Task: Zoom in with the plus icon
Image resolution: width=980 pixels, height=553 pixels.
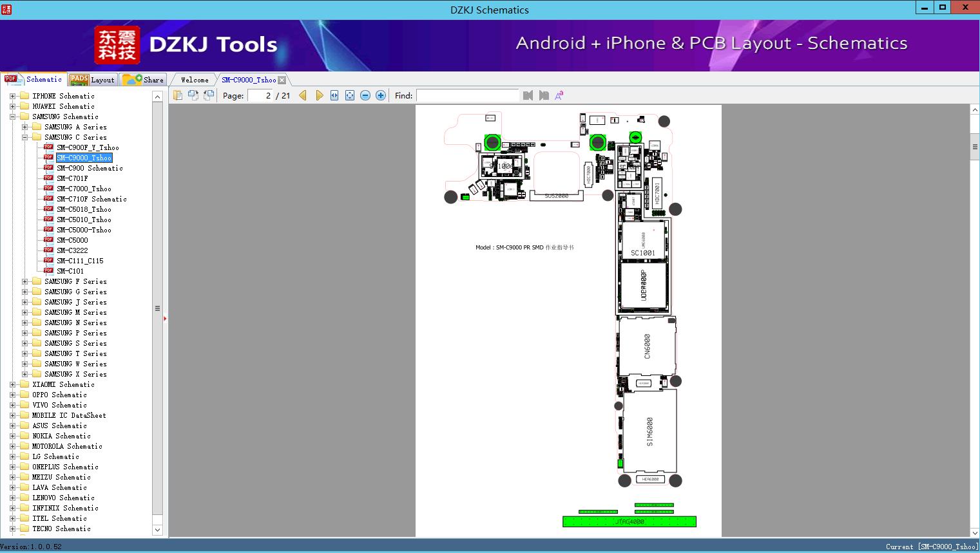Action: pos(381,95)
